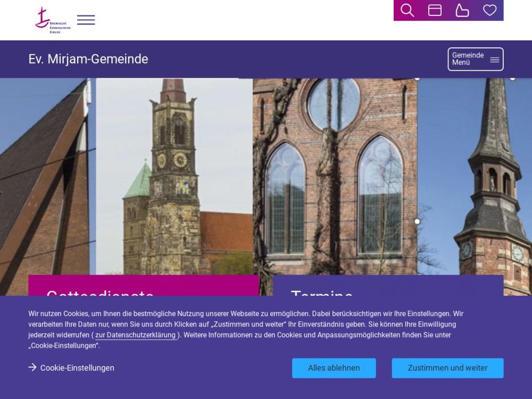Click the heart icon in top bar
The image size is (532, 399).
tap(489, 10)
